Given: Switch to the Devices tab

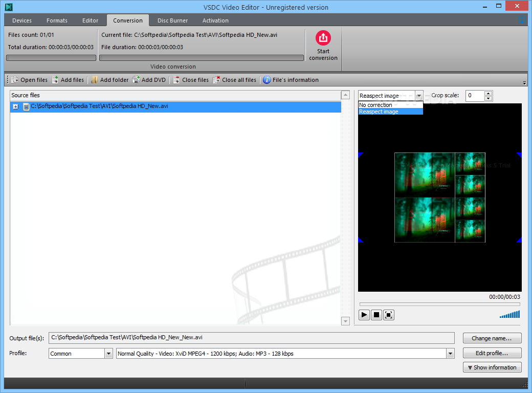Looking at the screenshot, I should click(22, 20).
